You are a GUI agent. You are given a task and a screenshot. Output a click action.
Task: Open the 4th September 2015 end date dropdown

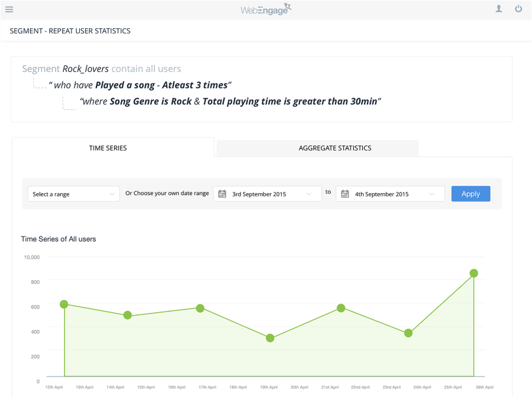coord(390,194)
